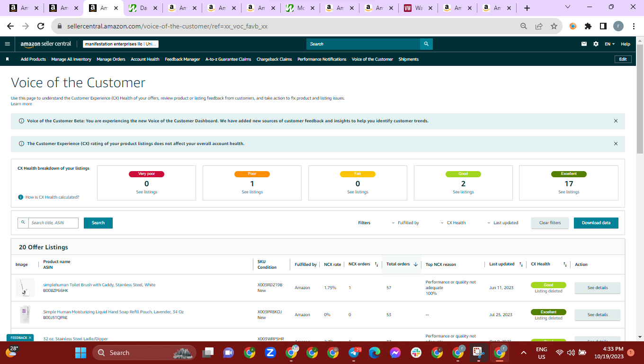Open the Chrome extensions puzzle menu
The width and height of the screenshot is (644, 364).
588,26
